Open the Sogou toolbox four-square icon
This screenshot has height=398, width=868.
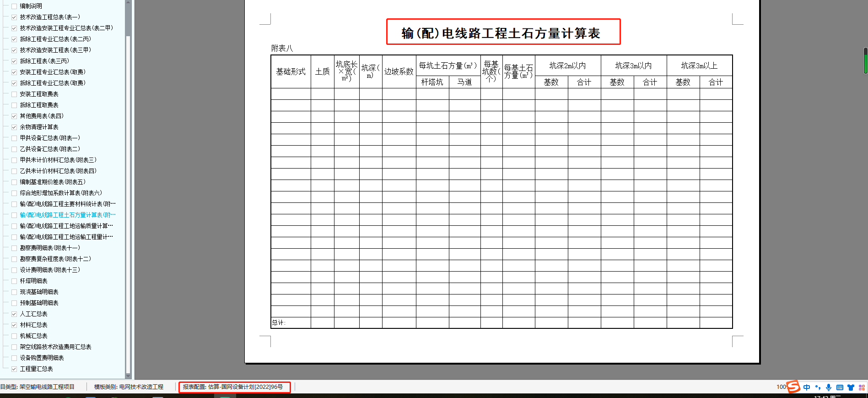pos(862,387)
